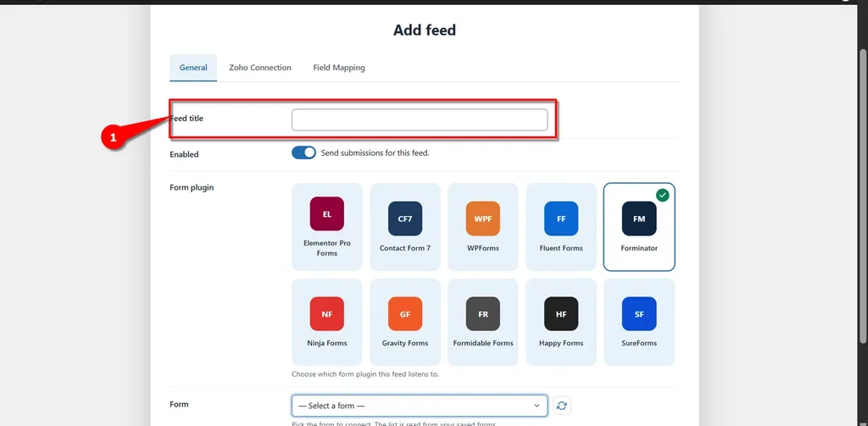Choose the Ninja Forms NF icon
868x426 pixels.
tap(326, 313)
